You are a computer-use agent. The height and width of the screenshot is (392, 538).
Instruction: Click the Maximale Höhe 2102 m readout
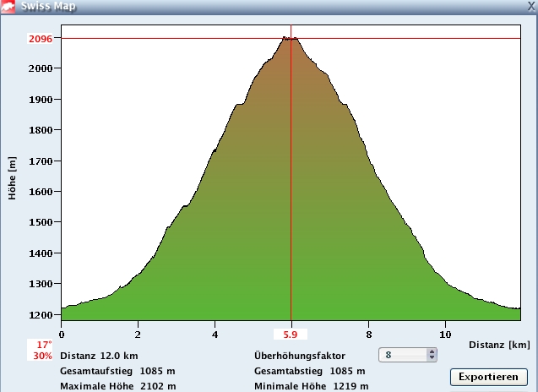(118, 386)
